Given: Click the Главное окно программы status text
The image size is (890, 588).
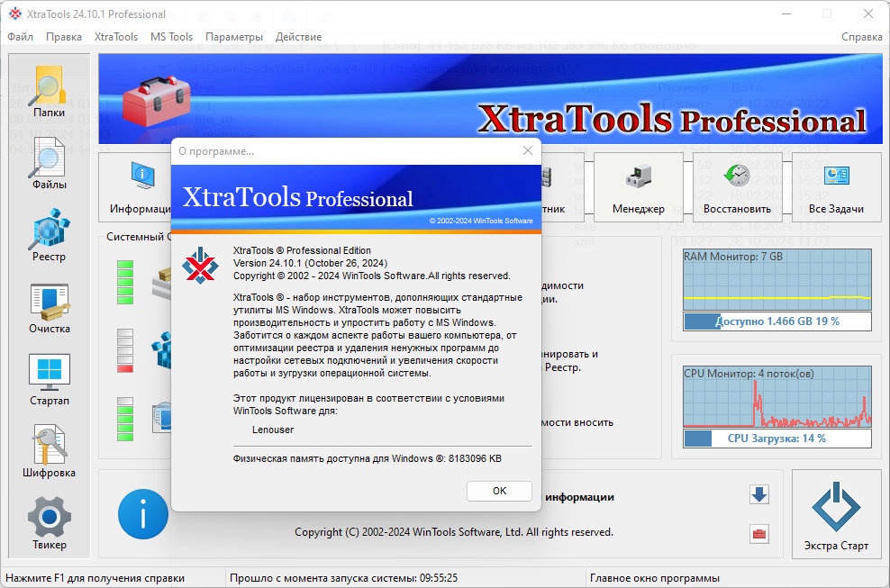Looking at the screenshot, I should [x=655, y=578].
